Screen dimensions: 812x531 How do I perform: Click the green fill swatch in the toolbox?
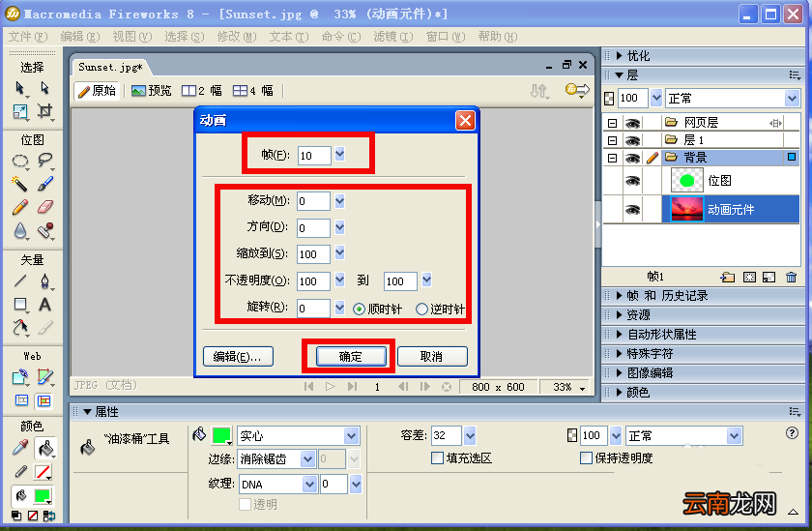[43, 496]
